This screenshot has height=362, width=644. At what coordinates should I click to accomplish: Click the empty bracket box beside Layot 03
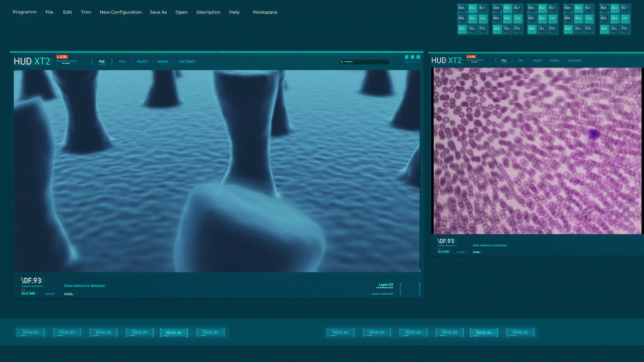[410, 289]
